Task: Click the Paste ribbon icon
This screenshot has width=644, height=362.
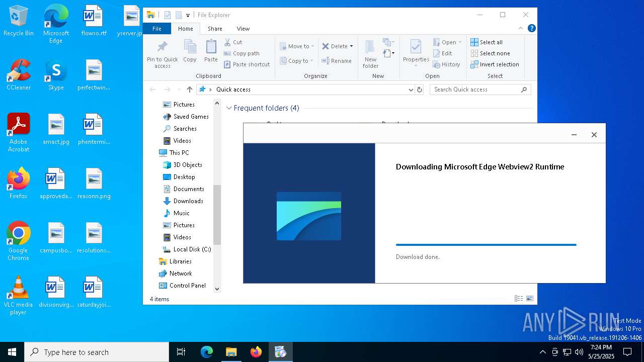Action: [211, 51]
